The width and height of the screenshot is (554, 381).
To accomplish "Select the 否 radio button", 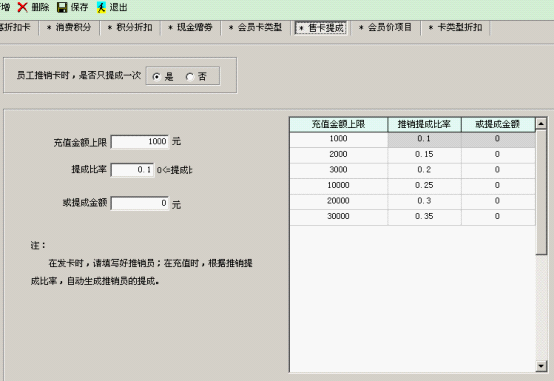I will click(x=190, y=76).
